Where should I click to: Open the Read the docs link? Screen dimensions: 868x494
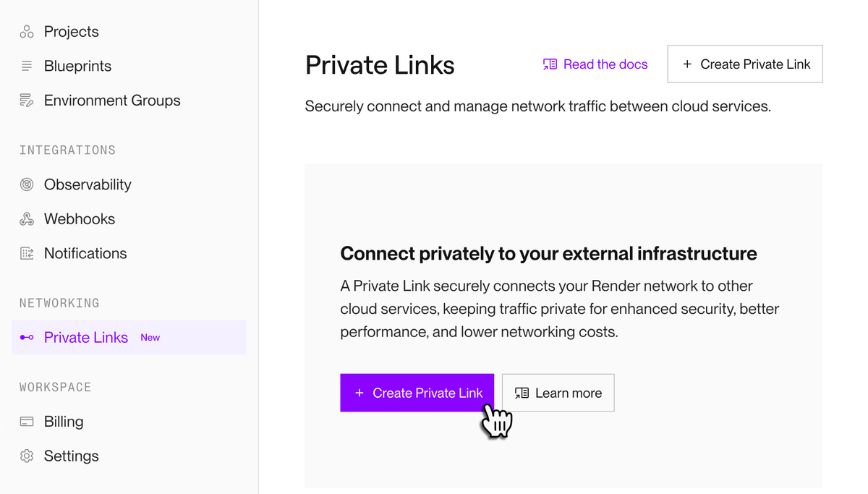point(605,64)
